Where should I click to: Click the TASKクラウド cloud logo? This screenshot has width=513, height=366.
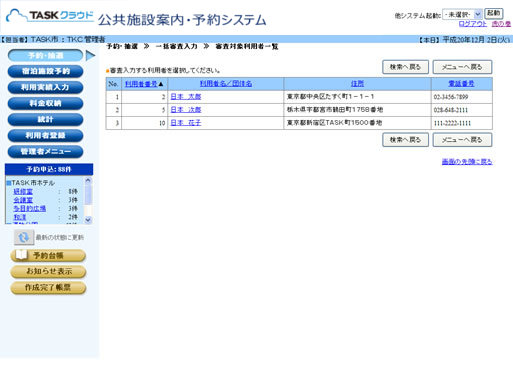coord(50,15)
